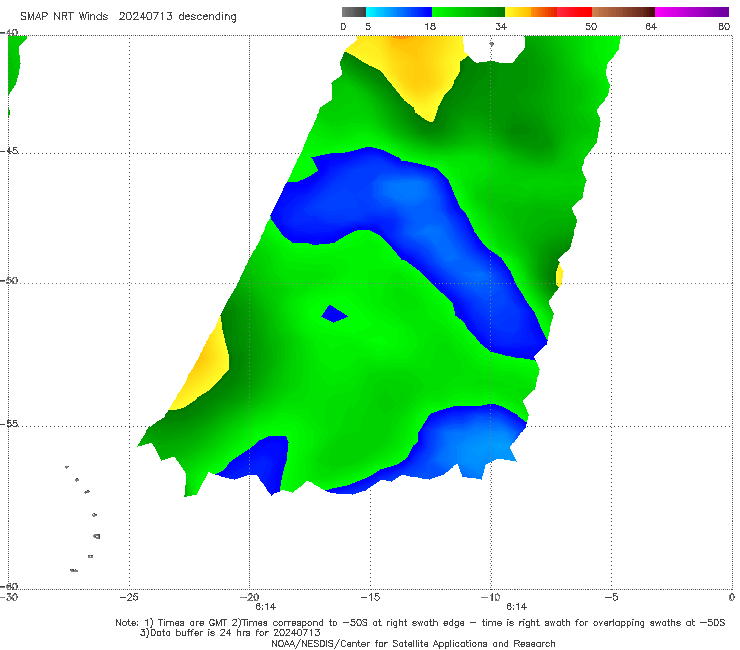Click the color bar label '34'

point(501,26)
